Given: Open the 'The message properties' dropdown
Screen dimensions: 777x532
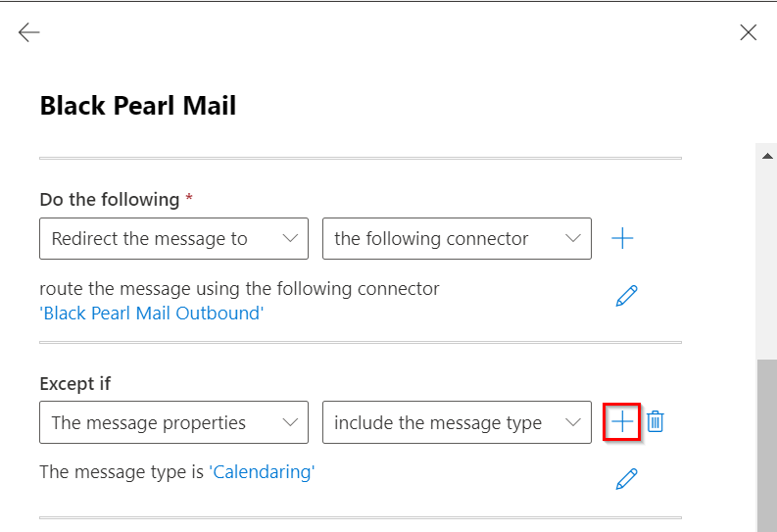Looking at the screenshot, I should 173,422.
